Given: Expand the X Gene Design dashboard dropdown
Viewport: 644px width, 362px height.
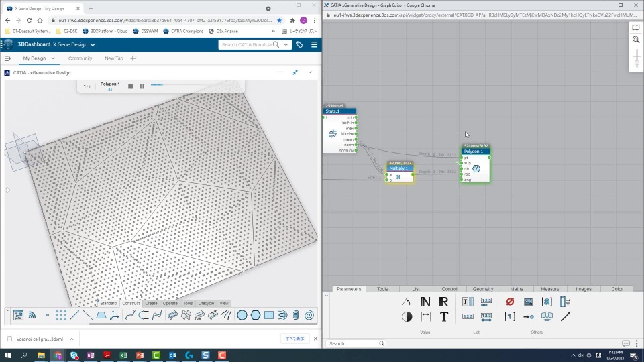Looking at the screenshot, I should (93, 44).
